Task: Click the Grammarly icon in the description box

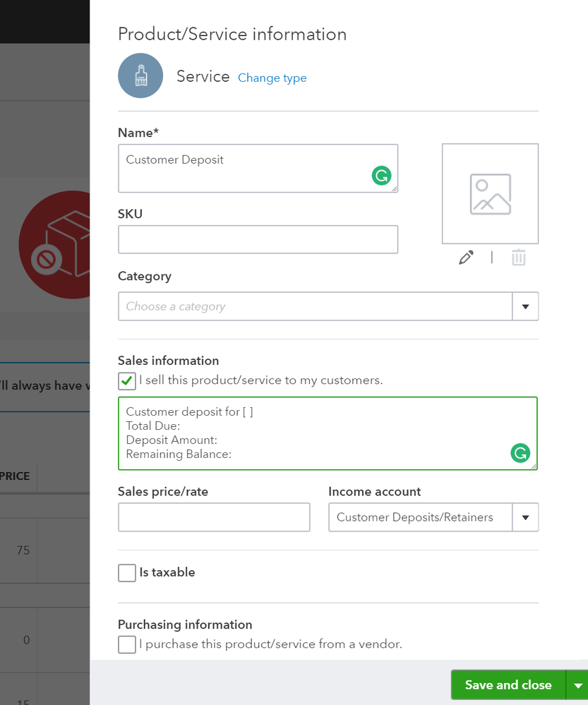Action: coord(520,454)
